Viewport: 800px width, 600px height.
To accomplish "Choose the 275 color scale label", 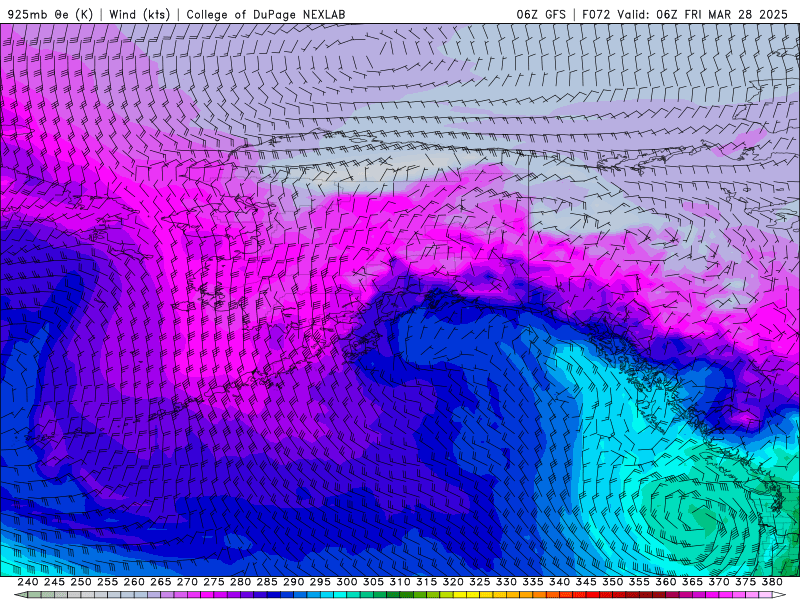I will pyautogui.click(x=214, y=582).
